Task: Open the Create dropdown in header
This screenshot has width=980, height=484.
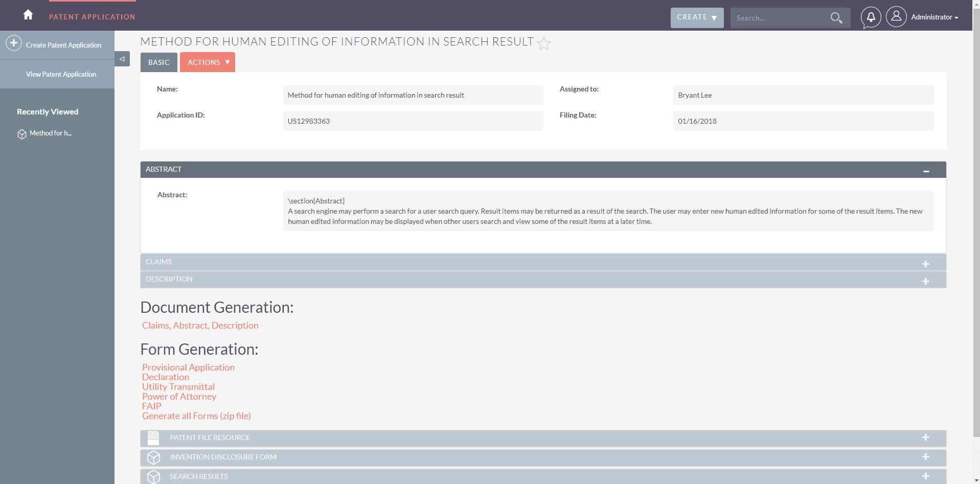Action: [x=697, y=17]
